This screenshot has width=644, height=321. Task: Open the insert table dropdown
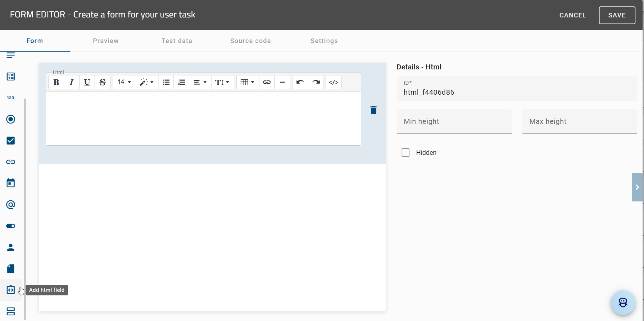pos(248,82)
